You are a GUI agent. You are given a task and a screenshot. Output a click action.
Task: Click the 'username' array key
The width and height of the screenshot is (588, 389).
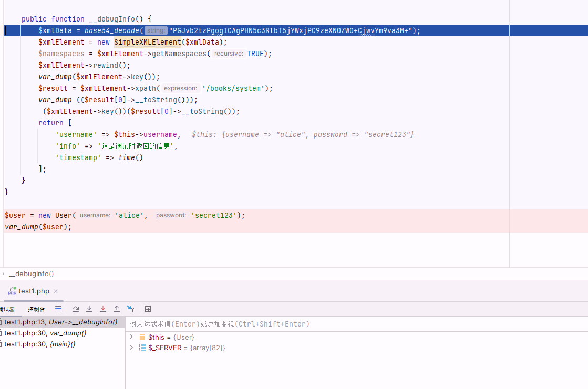[76, 134]
